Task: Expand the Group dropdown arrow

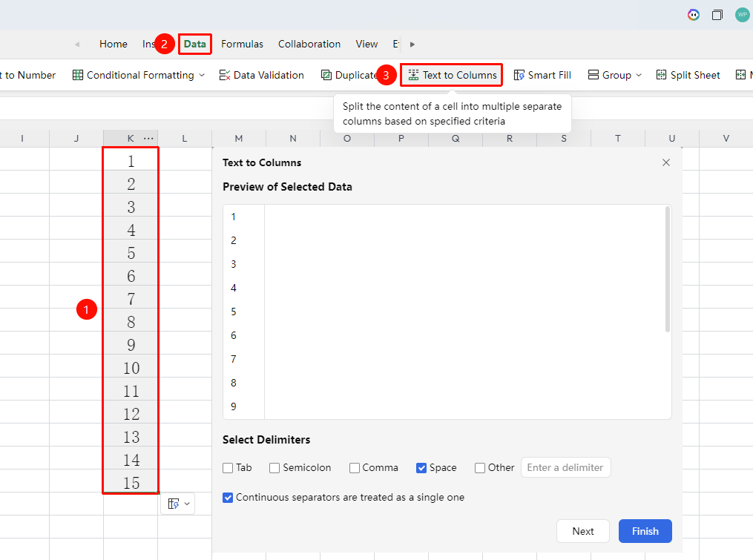Action: 639,75
